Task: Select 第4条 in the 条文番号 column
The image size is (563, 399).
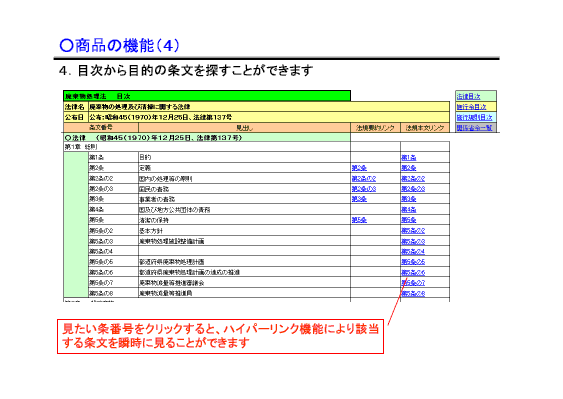Action: coord(113,209)
